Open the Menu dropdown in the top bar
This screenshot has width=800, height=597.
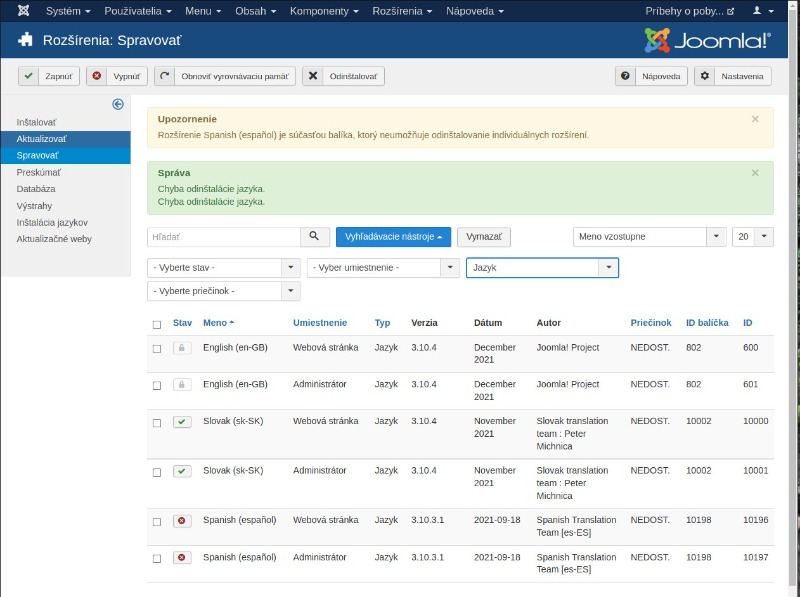[203, 11]
